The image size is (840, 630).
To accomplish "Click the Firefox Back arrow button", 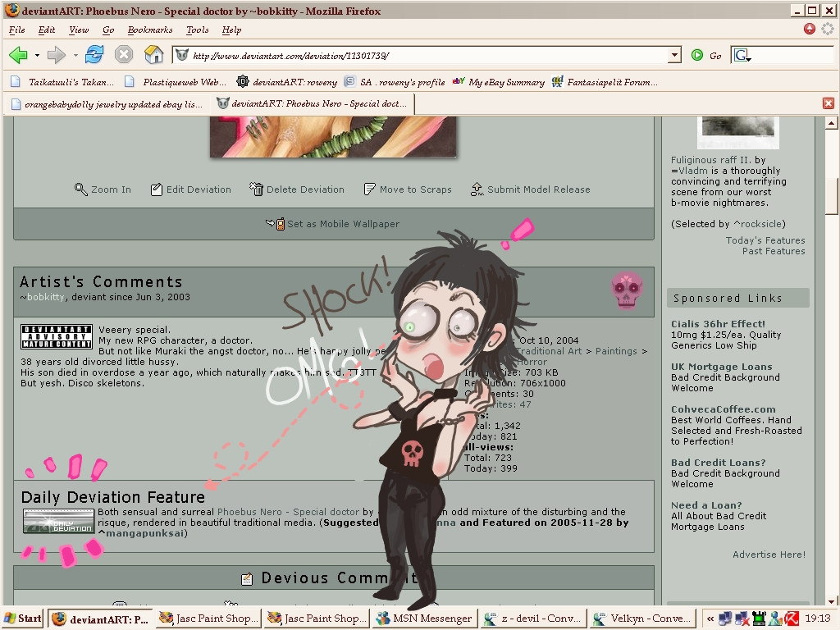I will [18, 55].
